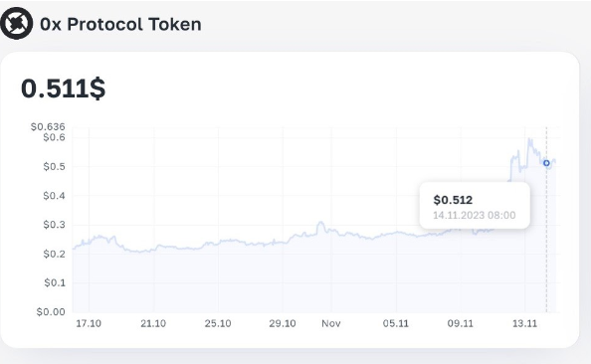Image resolution: width=591 pixels, height=364 pixels.
Task: Click the 17.10 date axis label
Action: (x=89, y=323)
